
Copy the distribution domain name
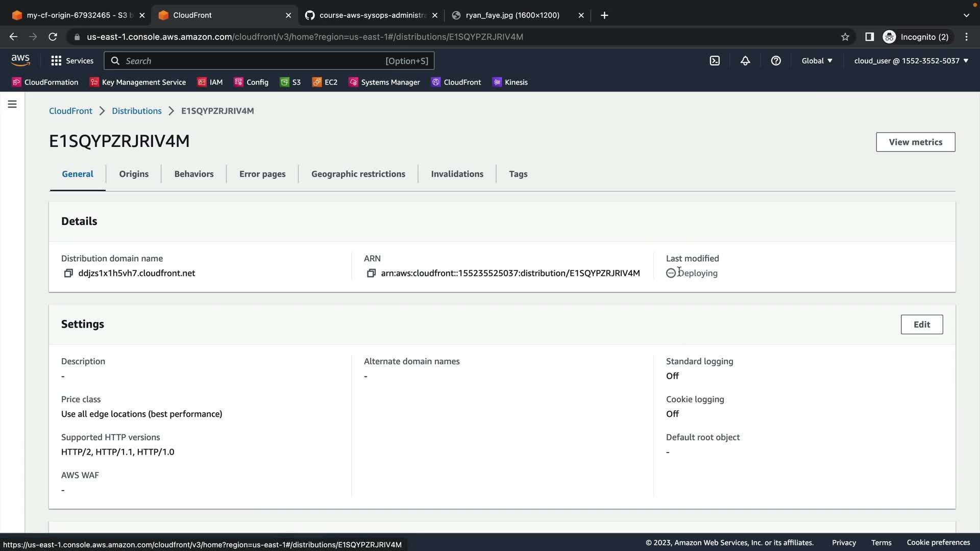click(68, 273)
